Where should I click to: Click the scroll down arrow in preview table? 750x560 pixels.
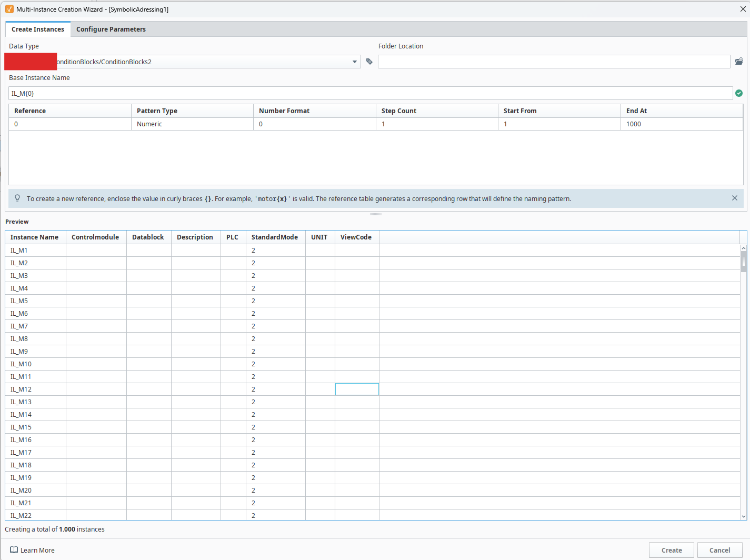coord(744,516)
